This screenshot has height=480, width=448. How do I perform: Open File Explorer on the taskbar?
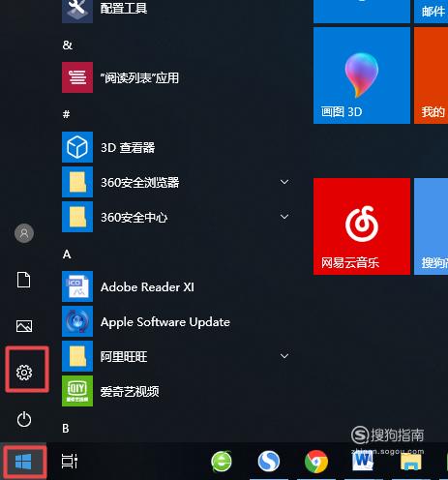[x=411, y=462]
